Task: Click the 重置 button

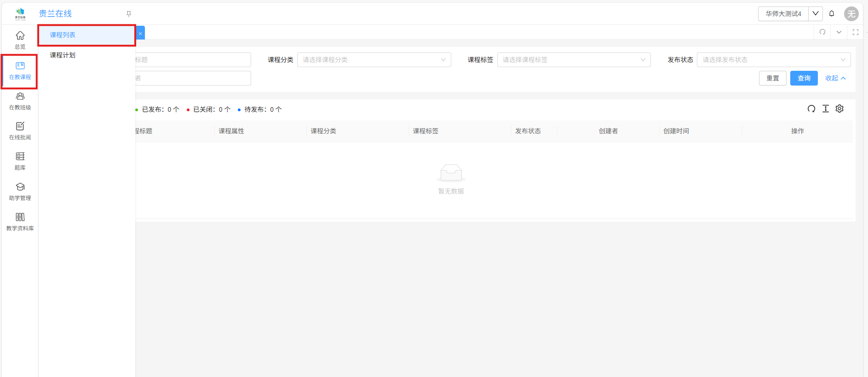Action: (x=772, y=78)
